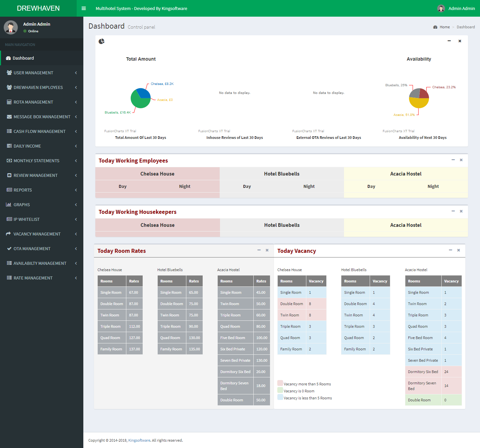Image resolution: width=480 pixels, height=448 pixels.
Task: Open the Dashboard navigation item
Action: (x=23, y=58)
